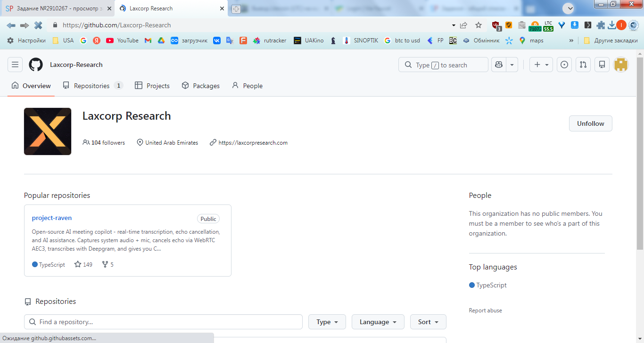Viewport: 644px width, 343px height.
Task: Click the address bar URL
Action: click(x=117, y=25)
